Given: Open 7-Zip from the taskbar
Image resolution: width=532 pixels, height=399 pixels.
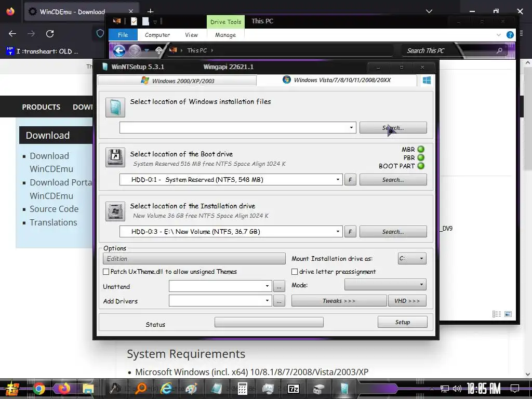Looking at the screenshot, I should tap(293, 389).
